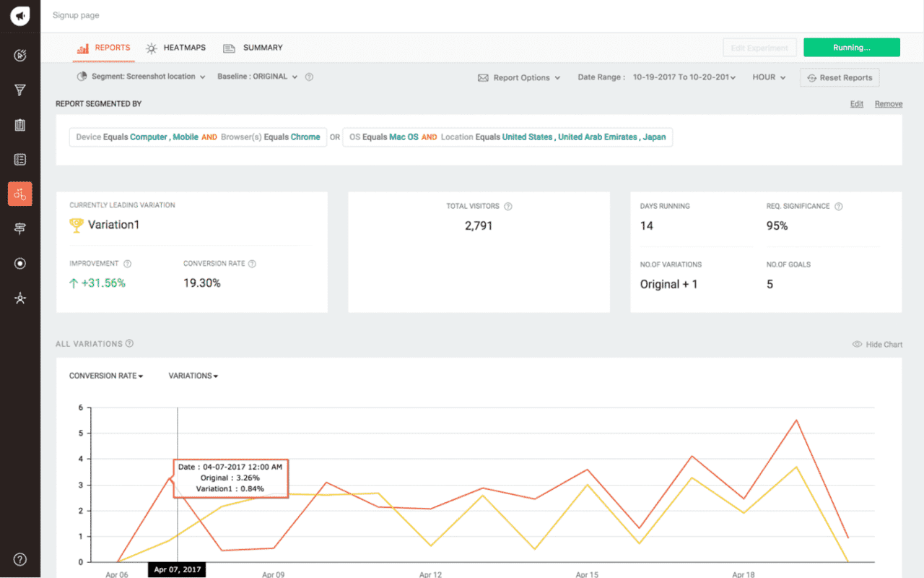The width and height of the screenshot is (924, 578).
Task: Open the Baseline : ORIGINAL dropdown
Action: 258,77
